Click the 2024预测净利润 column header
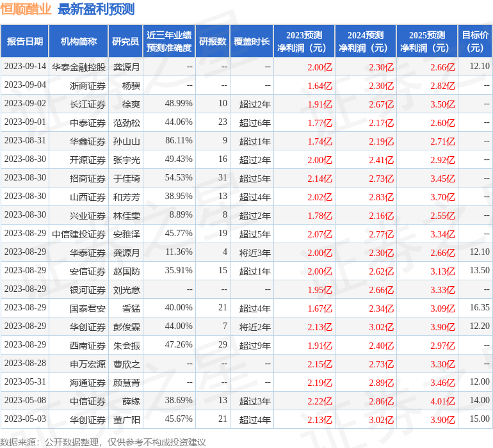This screenshot has height=448, width=493. pyautogui.click(x=366, y=41)
